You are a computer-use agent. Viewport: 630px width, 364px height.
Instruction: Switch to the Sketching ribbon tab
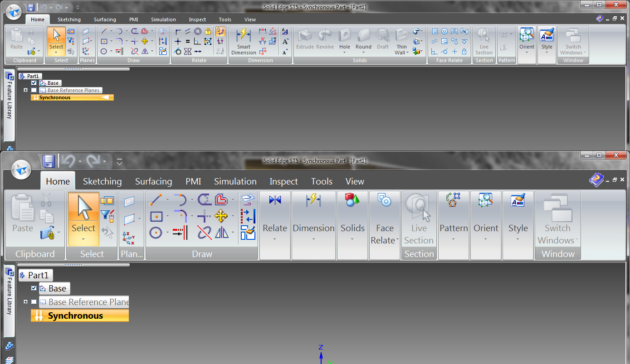102,181
